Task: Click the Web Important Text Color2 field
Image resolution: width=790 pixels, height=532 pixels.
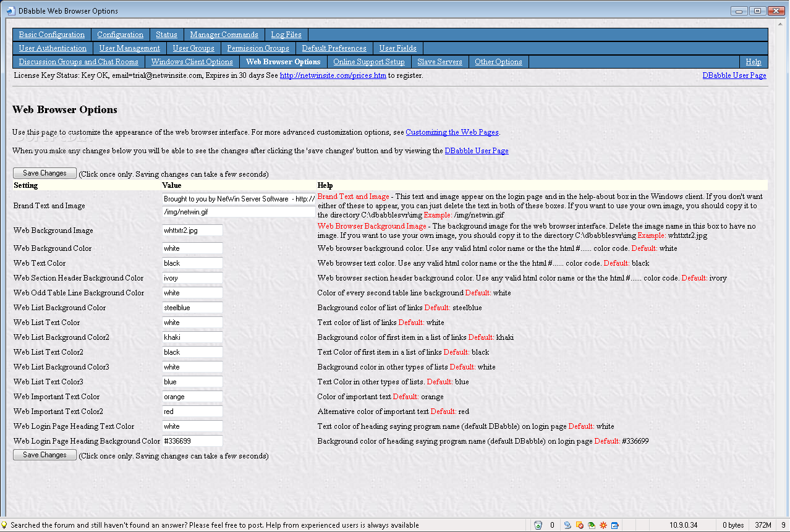Action: coord(192,411)
